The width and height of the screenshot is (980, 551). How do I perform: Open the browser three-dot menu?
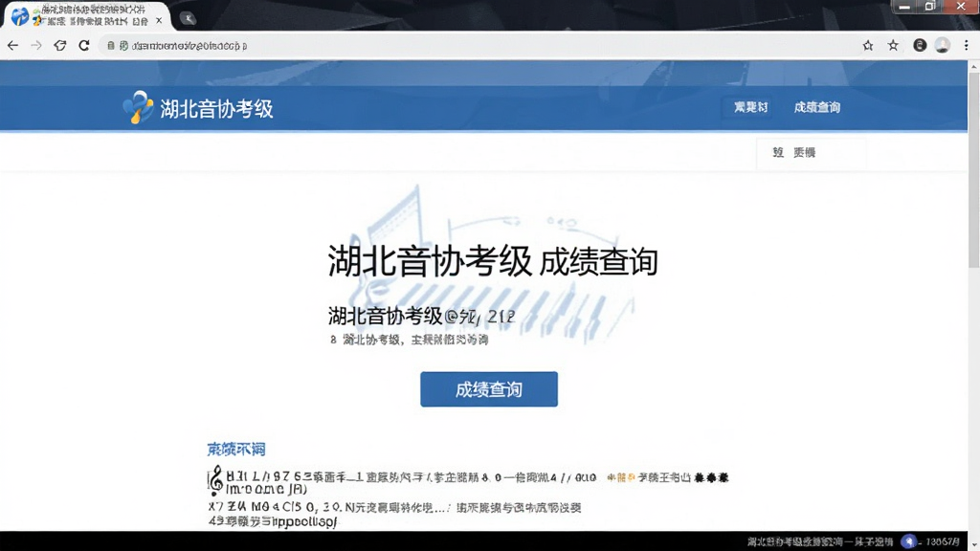pos(967,45)
